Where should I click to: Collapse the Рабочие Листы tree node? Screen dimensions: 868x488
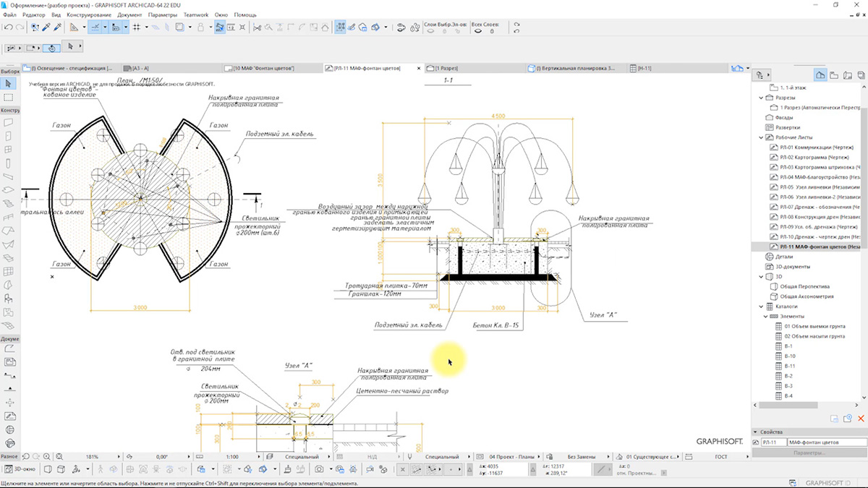click(761, 137)
